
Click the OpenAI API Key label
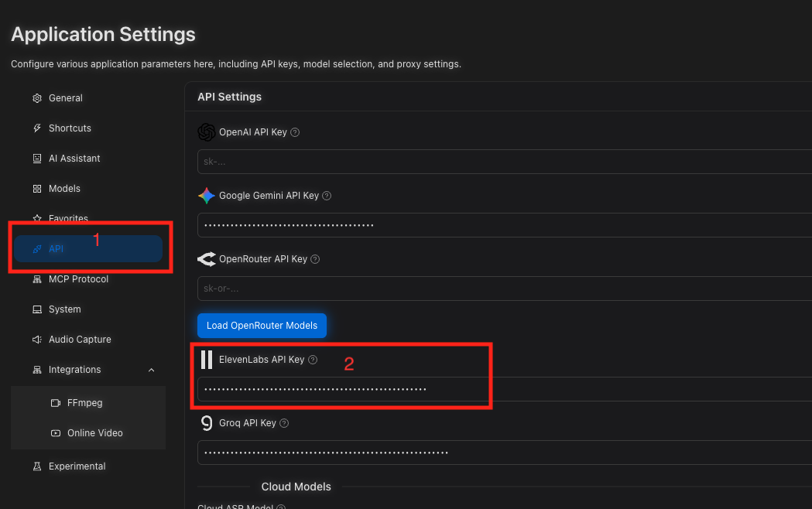(x=252, y=132)
